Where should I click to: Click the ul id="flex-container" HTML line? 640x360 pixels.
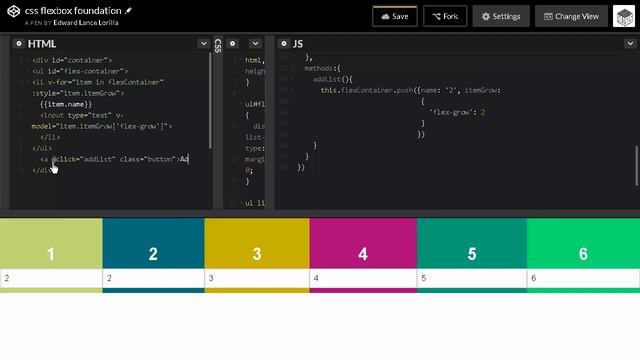pyautogui.click(x=80, y=71)
